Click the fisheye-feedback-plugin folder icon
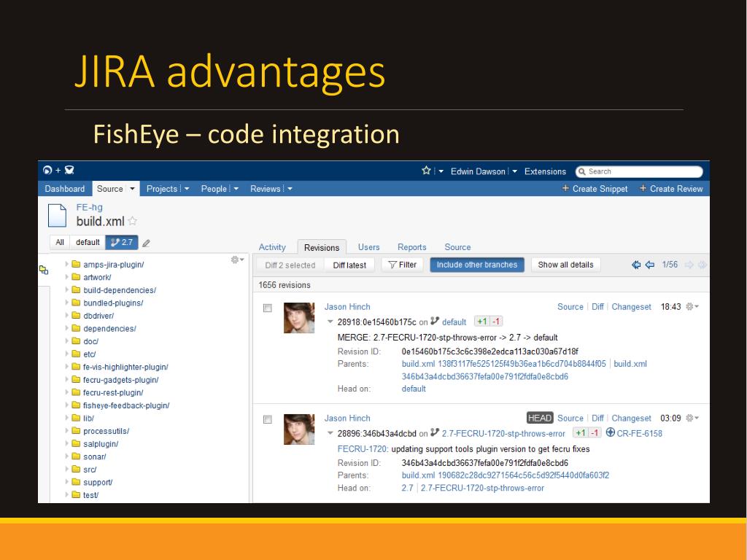The height and width of the screenshot is (560, 747). point(76,405)
